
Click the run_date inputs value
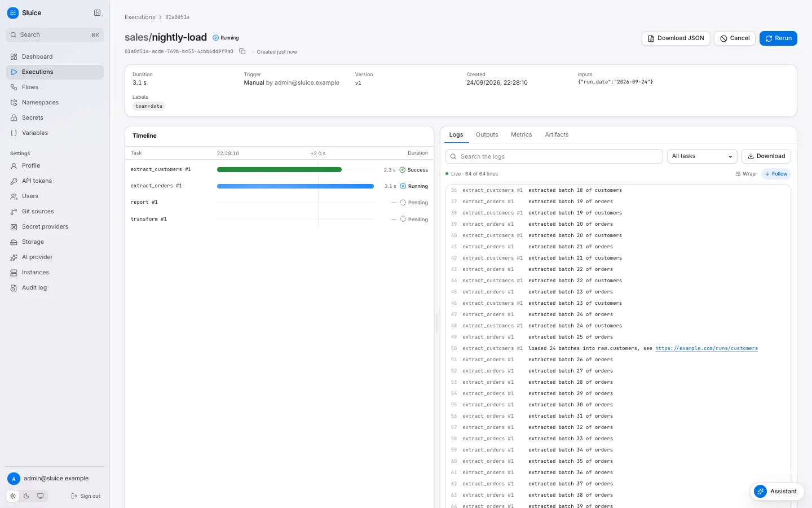tap(615, 82)
